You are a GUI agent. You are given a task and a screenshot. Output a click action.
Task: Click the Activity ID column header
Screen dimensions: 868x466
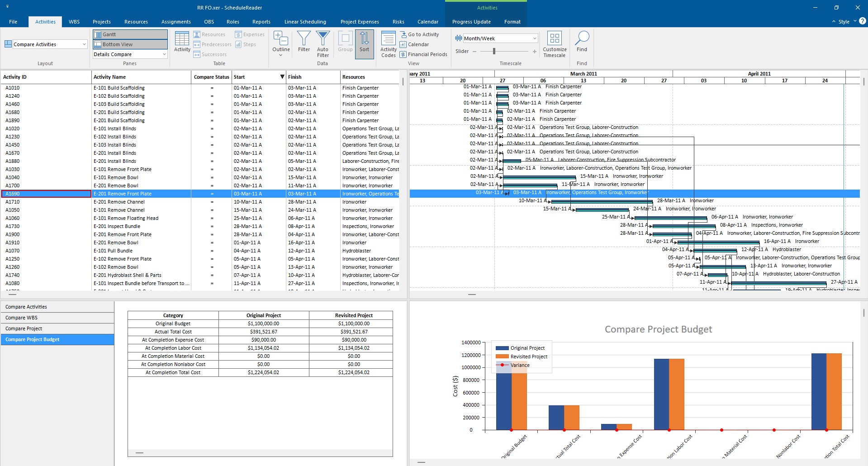click(46, 77)
